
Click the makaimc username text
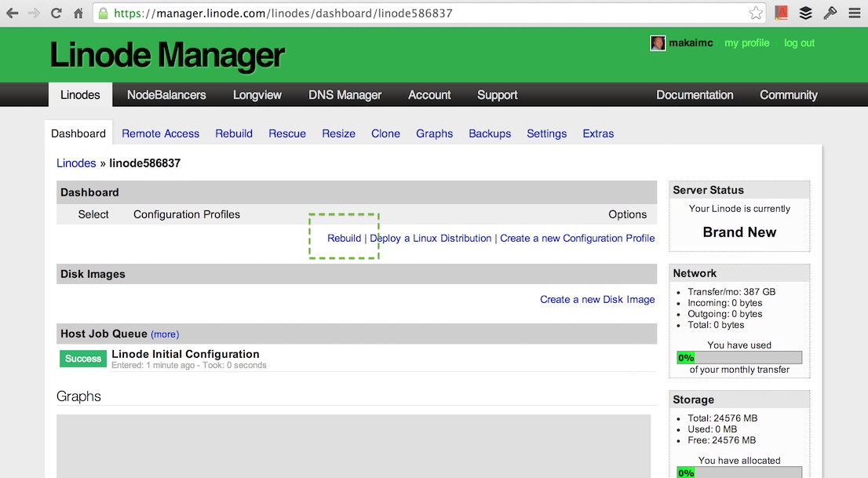coord(691,43)
